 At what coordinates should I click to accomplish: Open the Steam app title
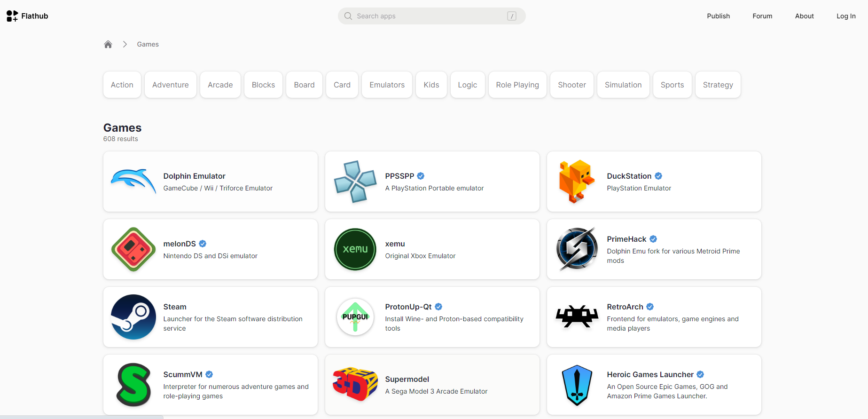[175, 307]
